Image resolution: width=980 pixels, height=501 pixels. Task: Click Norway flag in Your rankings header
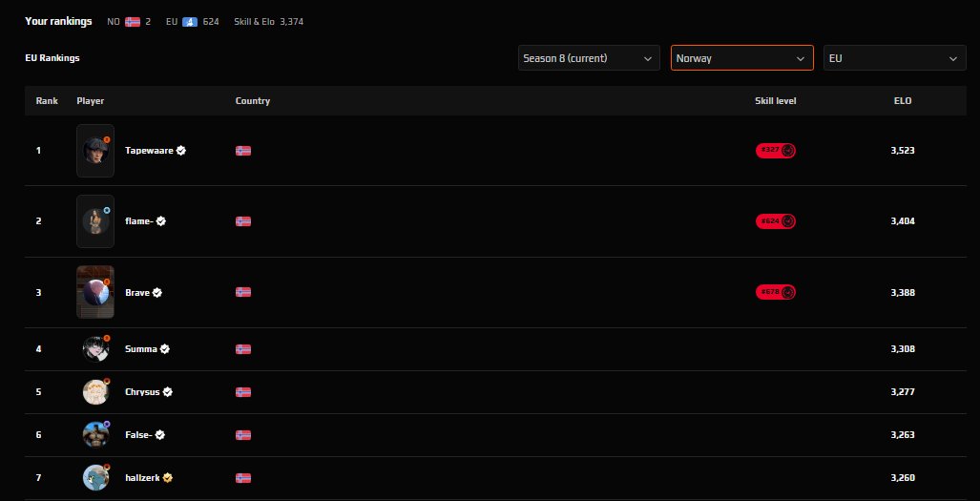(x=133, y=22)
